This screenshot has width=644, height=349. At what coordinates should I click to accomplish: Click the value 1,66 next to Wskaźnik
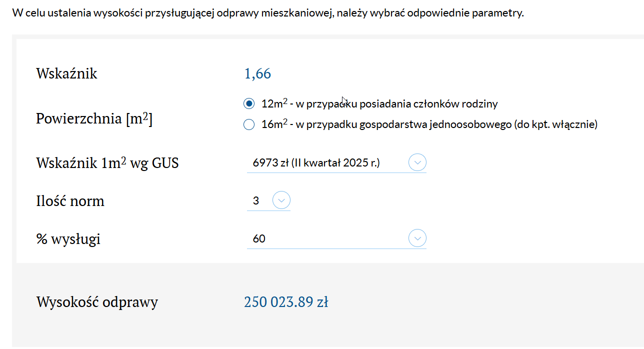(257, 73)
